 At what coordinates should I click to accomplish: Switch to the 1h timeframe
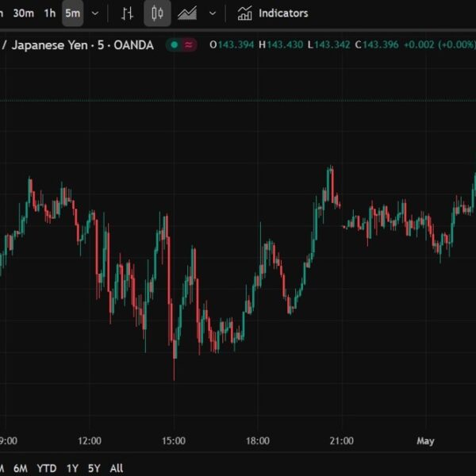click(50, 13)
